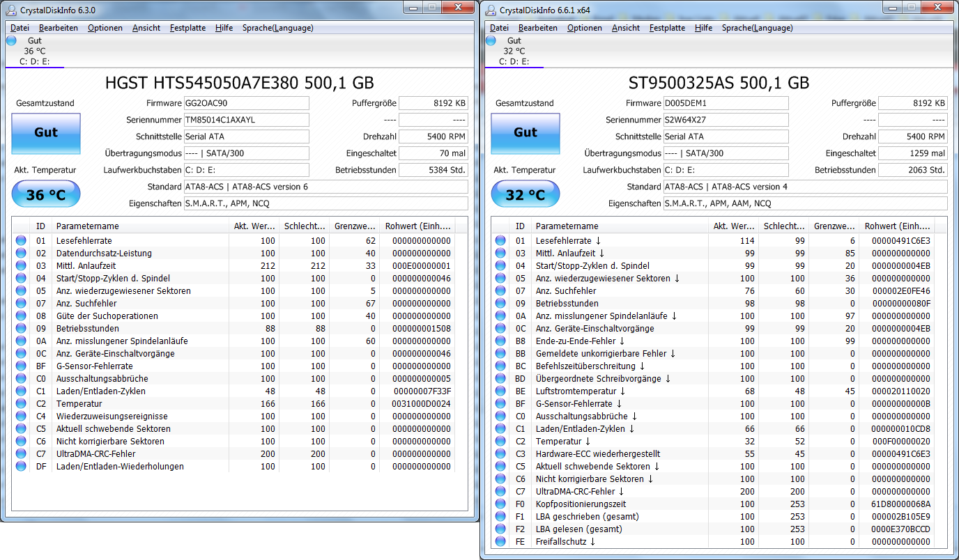This screenshot has width=959, height=560.
Task: Open Optionen menu in left window
Action: coord(105,28)
